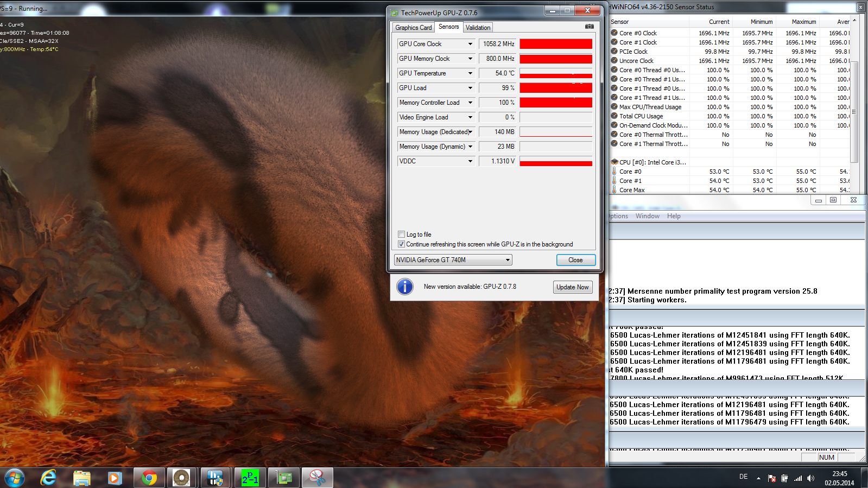Click the VDDC voltage graph bar
Screen dimensions: 868x488
(x=556, y=161)
